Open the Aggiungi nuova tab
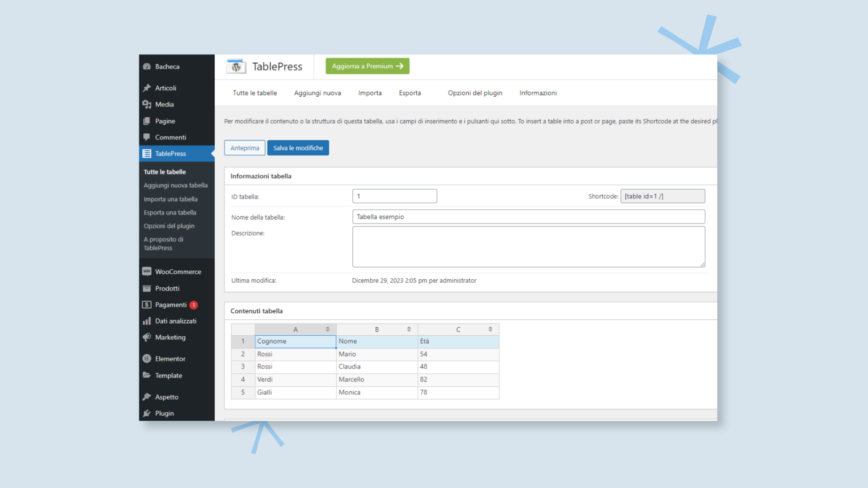This screenshot has height=488, width=868. [317, 93]
